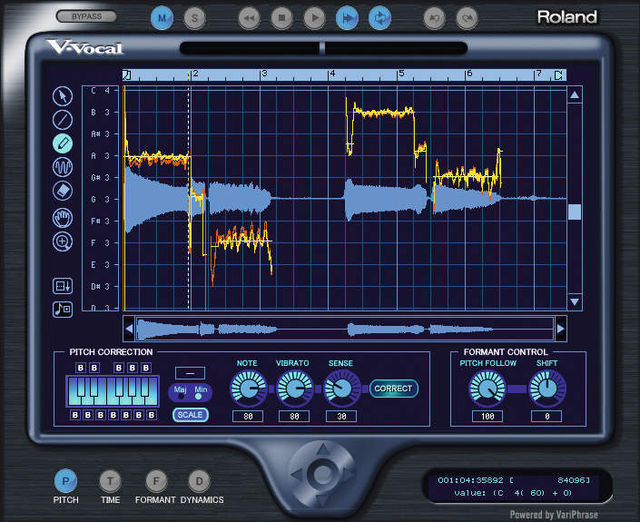Toggle the B bypass for the A# key

coord(146,368)
